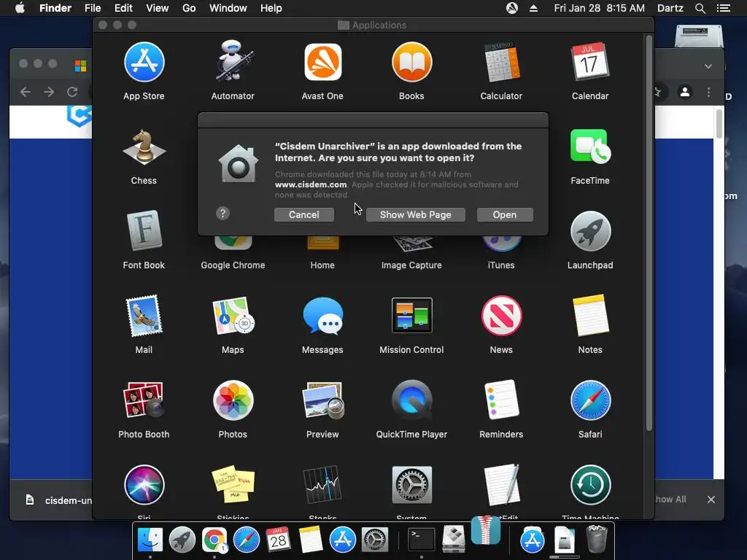The image size is (747, 560).
Task: Open the Notification Center icon in menu bar
Action: 724,8
